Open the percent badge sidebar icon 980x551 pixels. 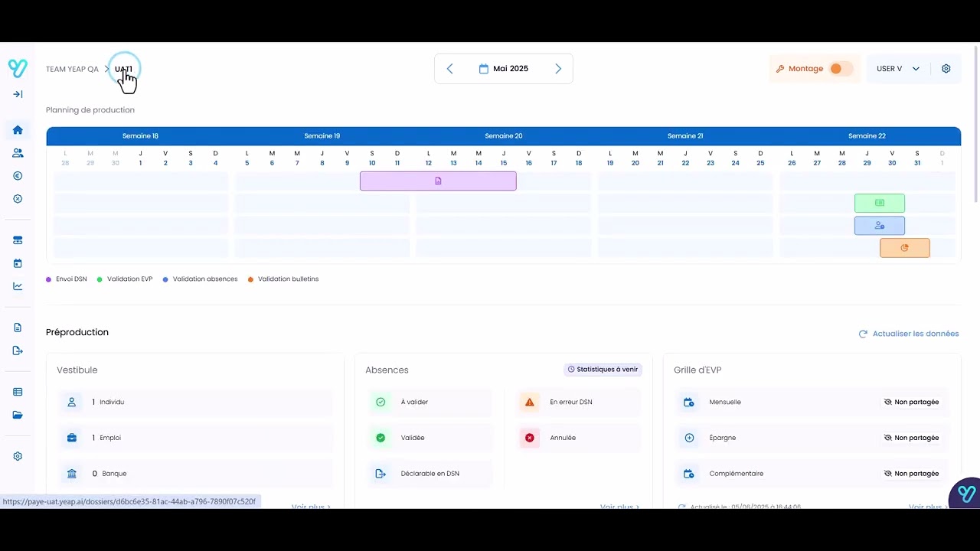(18, 199)
